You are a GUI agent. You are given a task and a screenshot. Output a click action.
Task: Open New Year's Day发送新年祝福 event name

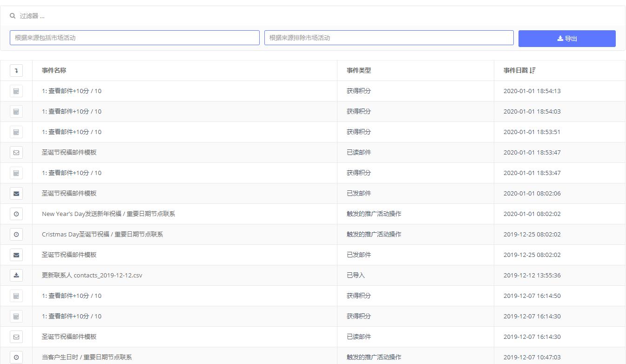[108, 214]
